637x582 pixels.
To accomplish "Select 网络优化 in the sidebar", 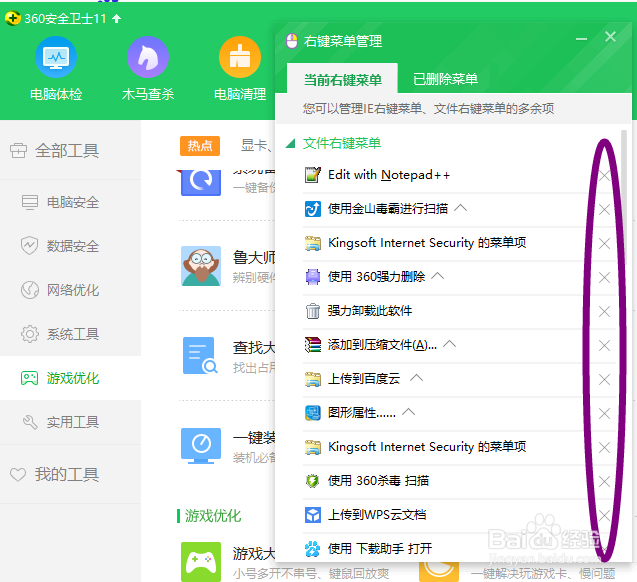I will pyautogui.click(x=70, y=290).
